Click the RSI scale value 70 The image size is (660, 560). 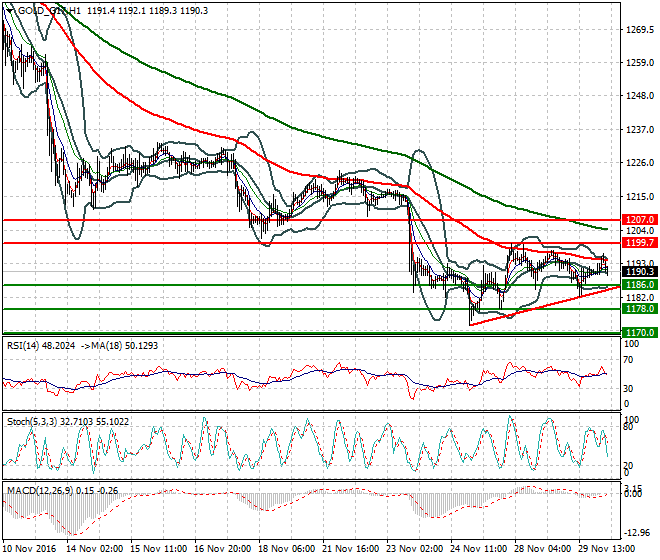point(628,360)
